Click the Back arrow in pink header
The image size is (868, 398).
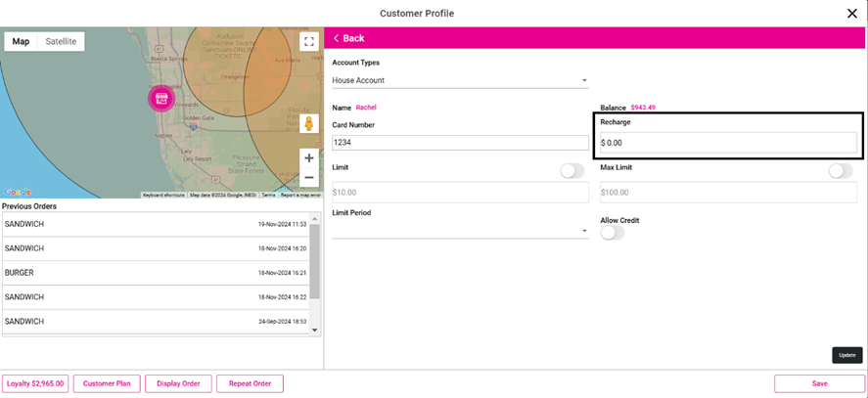[347, 38]
